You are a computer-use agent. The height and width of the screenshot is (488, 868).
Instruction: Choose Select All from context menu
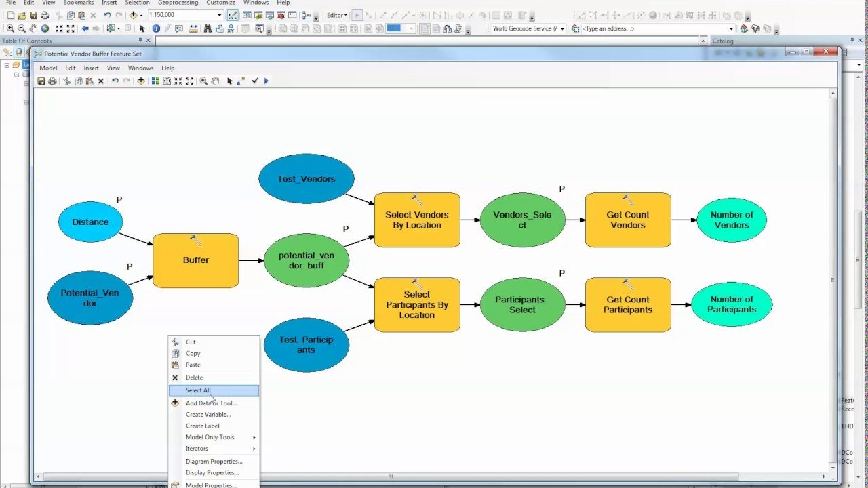(214, 390)
